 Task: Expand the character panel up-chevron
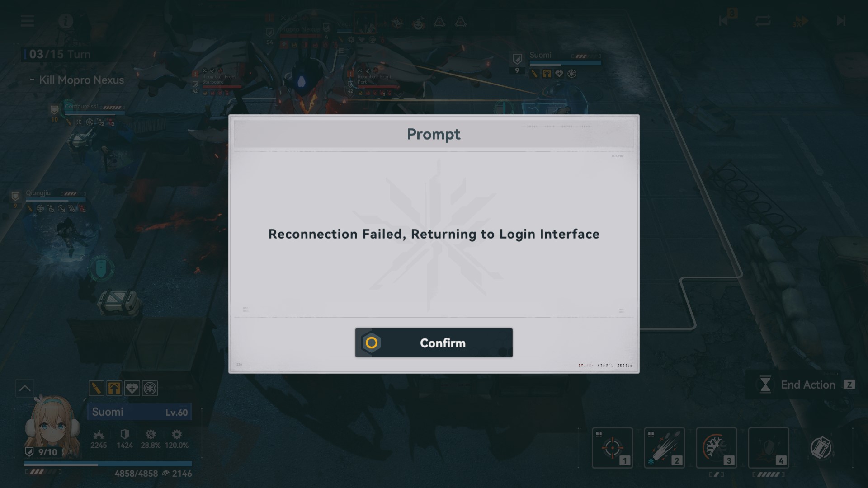coord(25,388)
